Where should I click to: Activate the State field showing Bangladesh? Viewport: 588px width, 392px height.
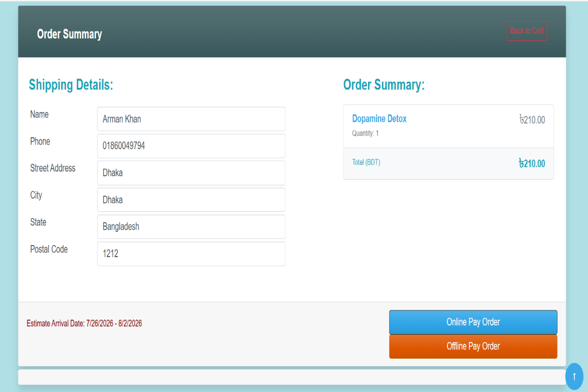pos(191,227)
